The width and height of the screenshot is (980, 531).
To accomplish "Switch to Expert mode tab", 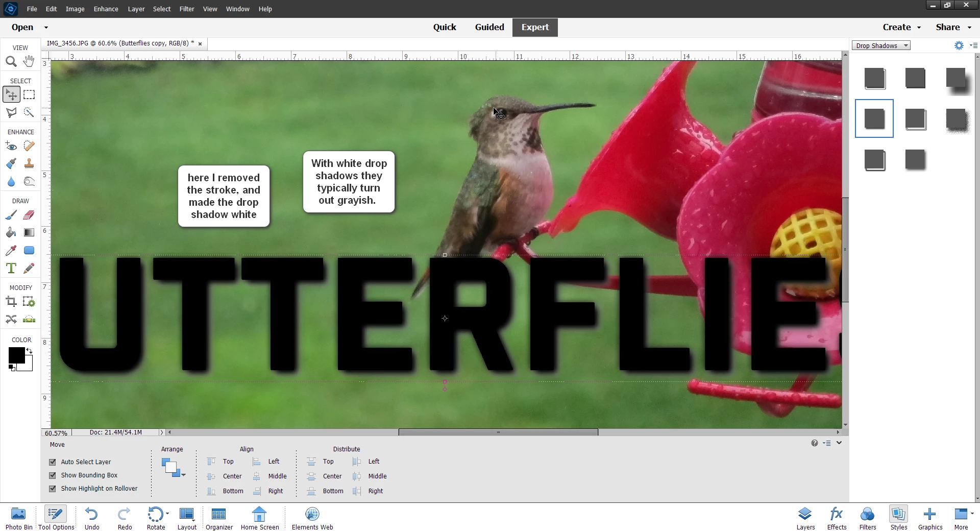I will click(535, 28).
